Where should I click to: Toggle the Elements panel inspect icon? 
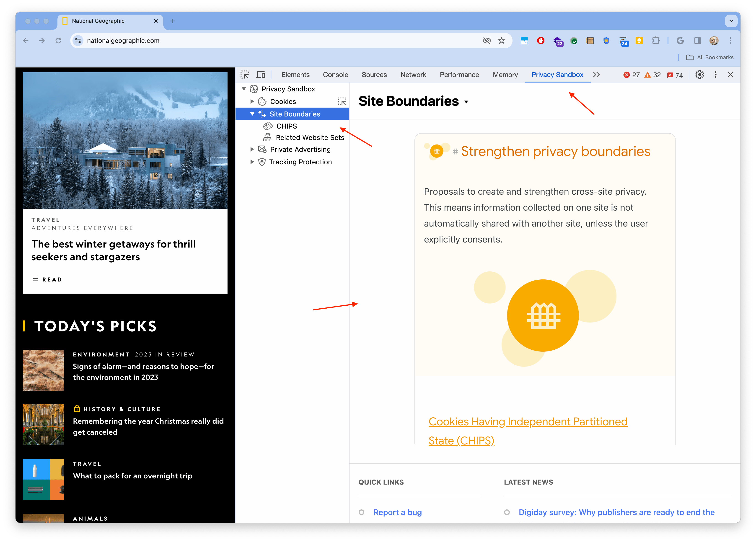(x=245, y=75)
